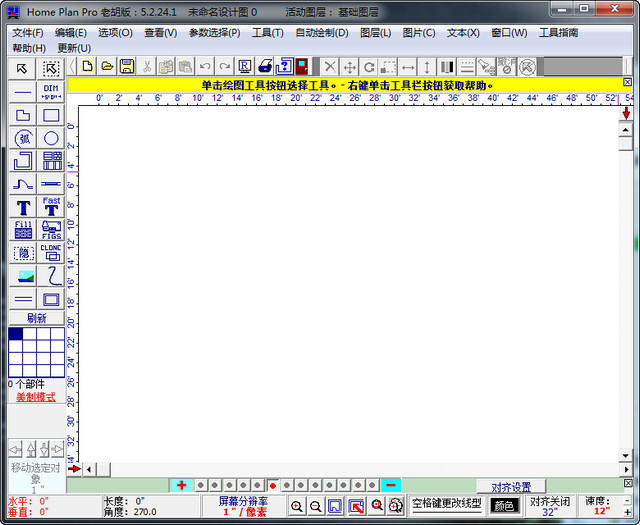Screen dimensions: 640x525
Task: Click the red door exit icon
Action: pyautogui.click(x=302, y=66)
